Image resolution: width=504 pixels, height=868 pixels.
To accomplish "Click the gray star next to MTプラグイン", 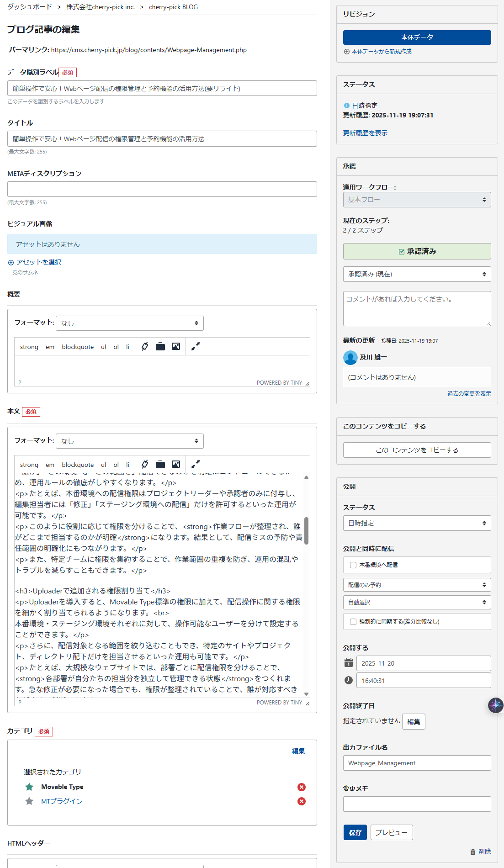I will tap(29, 801).
